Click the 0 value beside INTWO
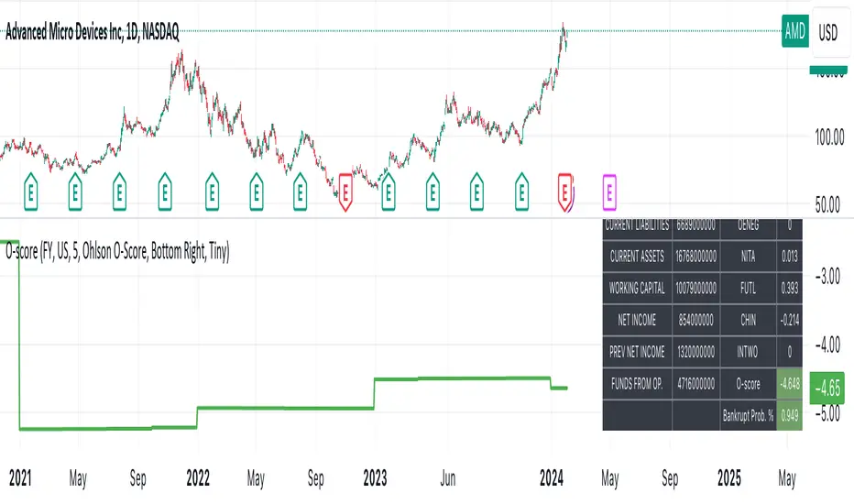The height and width of the screenshot is (504, 854). pyautogui.click(x=789, y=352)
